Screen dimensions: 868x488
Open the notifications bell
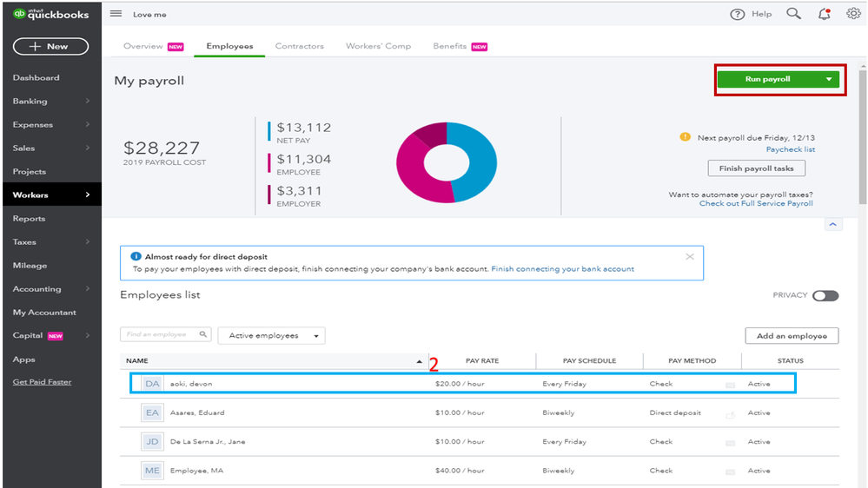coord(824,14)
